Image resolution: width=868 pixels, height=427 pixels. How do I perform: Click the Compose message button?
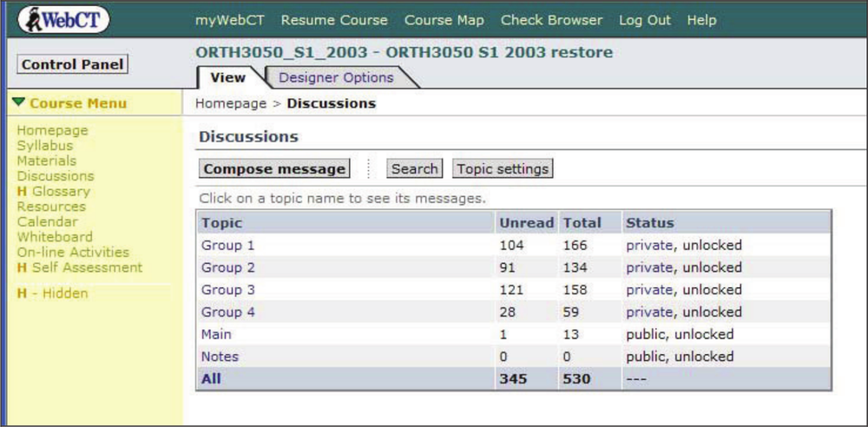(274, 169)
